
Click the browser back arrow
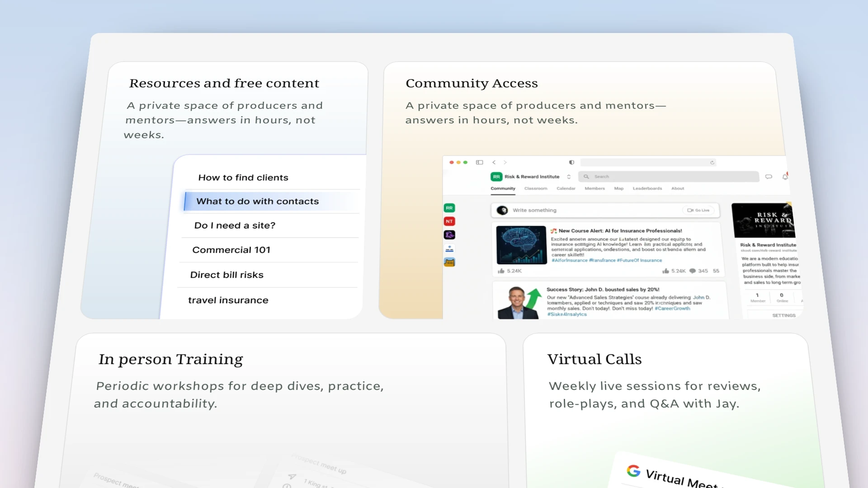tap(494, 162)
